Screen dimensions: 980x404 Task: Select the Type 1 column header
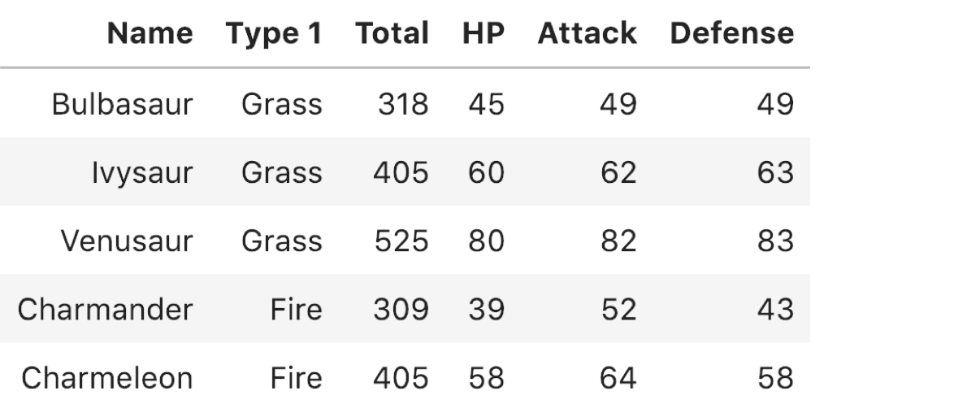coord(274,33)
